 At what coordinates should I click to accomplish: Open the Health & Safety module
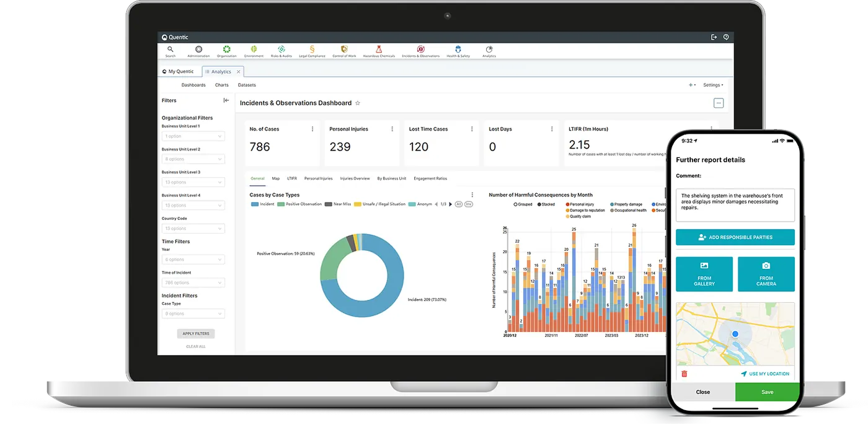point(458,51)
